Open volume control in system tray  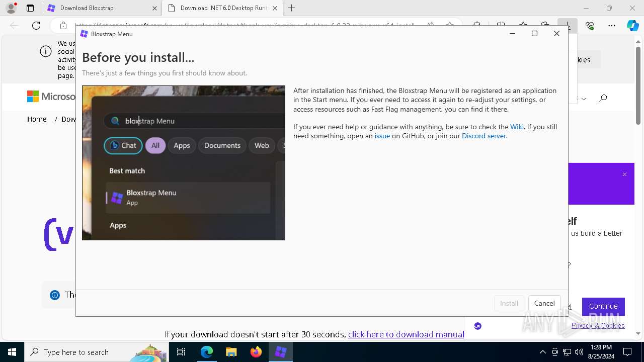579,352
